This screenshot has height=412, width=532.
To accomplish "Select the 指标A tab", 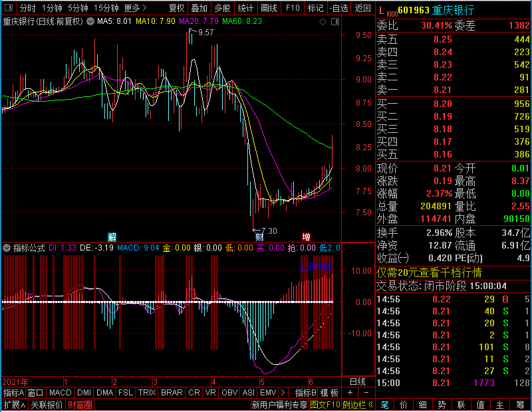I will point(13,393).
